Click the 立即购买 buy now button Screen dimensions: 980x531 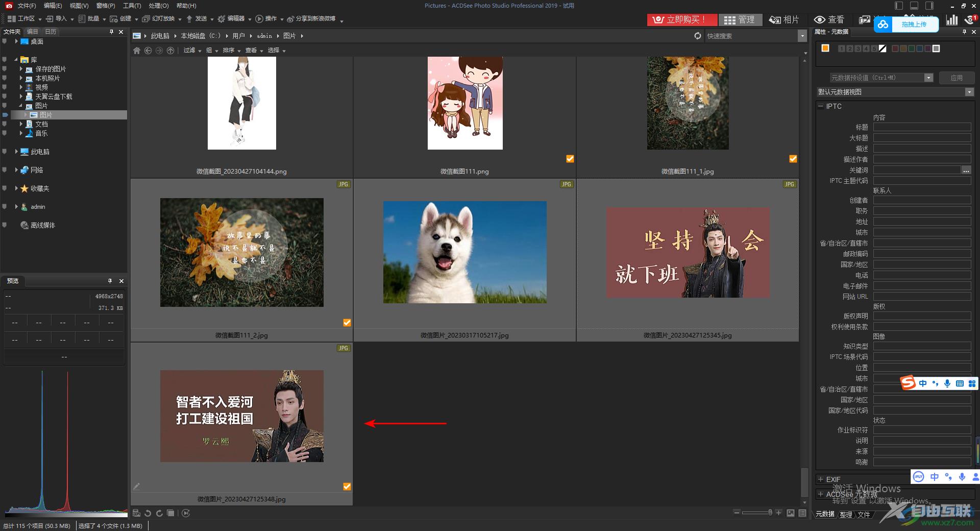682,19
